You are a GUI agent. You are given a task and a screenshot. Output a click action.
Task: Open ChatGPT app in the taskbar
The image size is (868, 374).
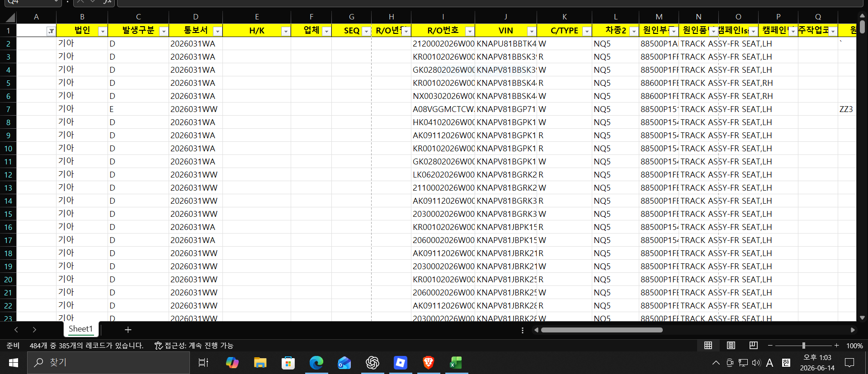click(373, 363)
